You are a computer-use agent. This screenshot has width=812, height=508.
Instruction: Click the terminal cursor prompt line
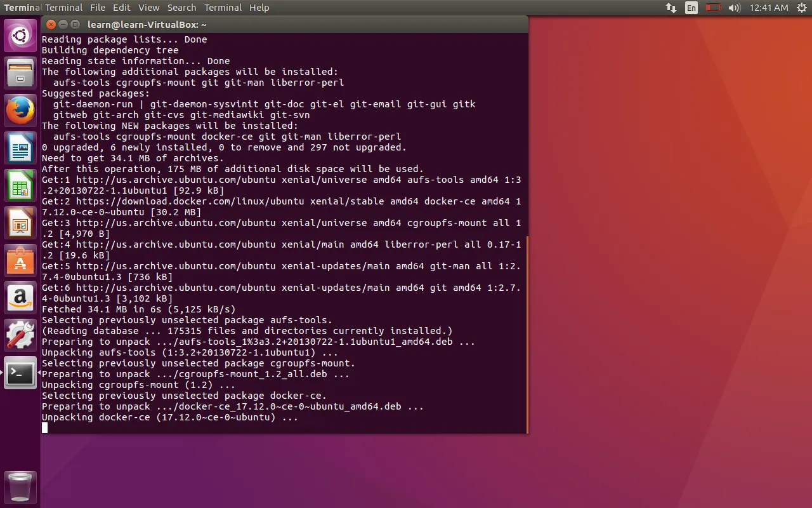coord(45,428)
